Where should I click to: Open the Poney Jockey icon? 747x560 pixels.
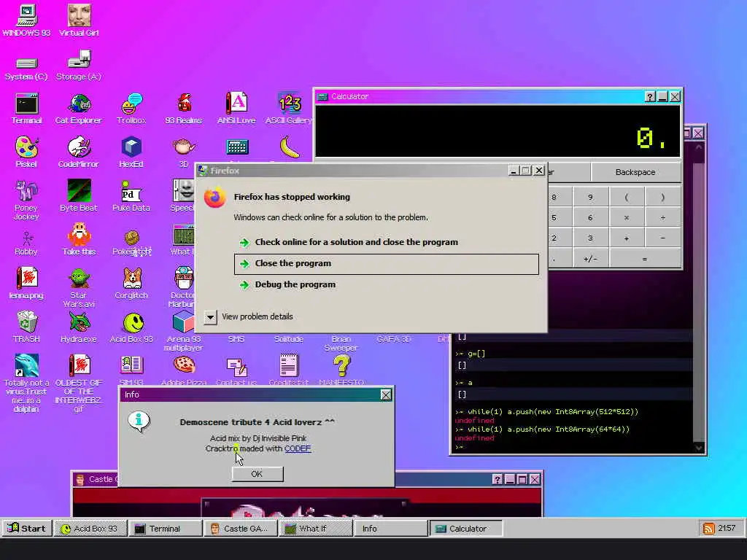(x=26, y=200)
